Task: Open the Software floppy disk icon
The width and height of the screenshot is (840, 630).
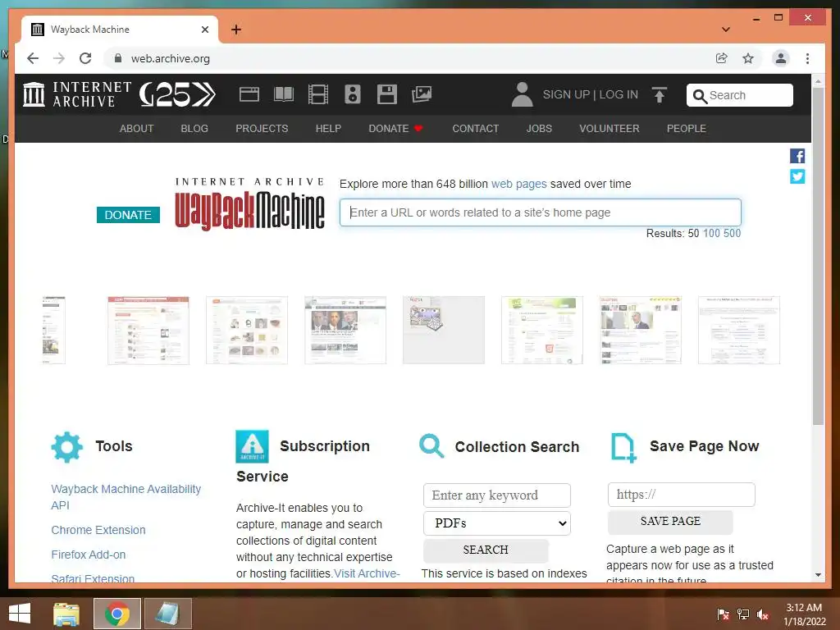Action: click(387, 95)
